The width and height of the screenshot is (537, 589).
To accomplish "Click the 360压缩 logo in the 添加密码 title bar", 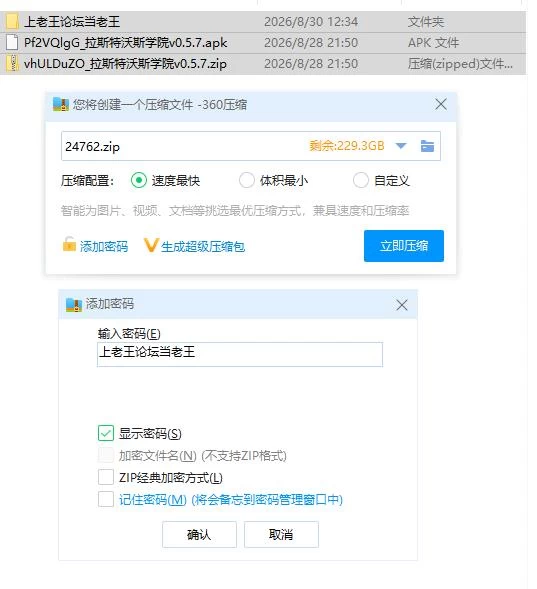I will (74, 305).
